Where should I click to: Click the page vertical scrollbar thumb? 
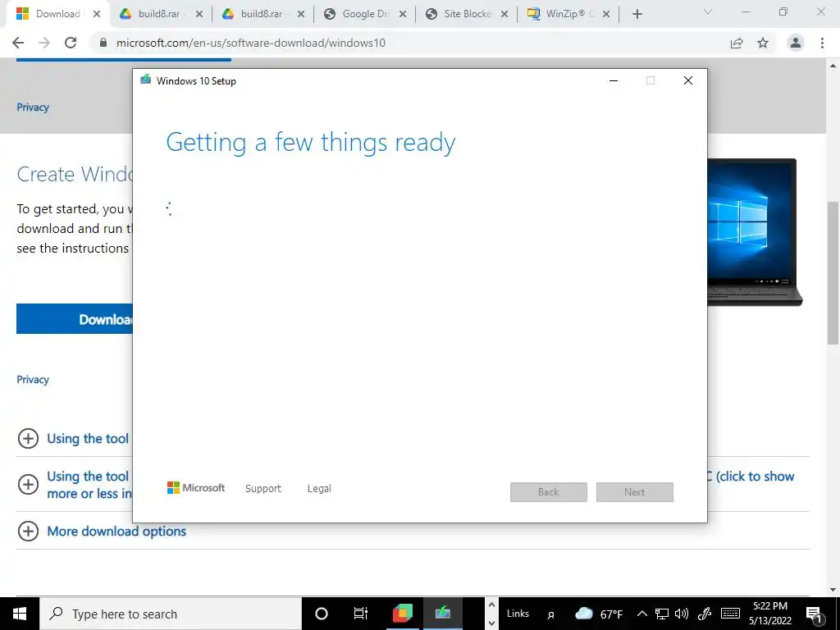833,273
